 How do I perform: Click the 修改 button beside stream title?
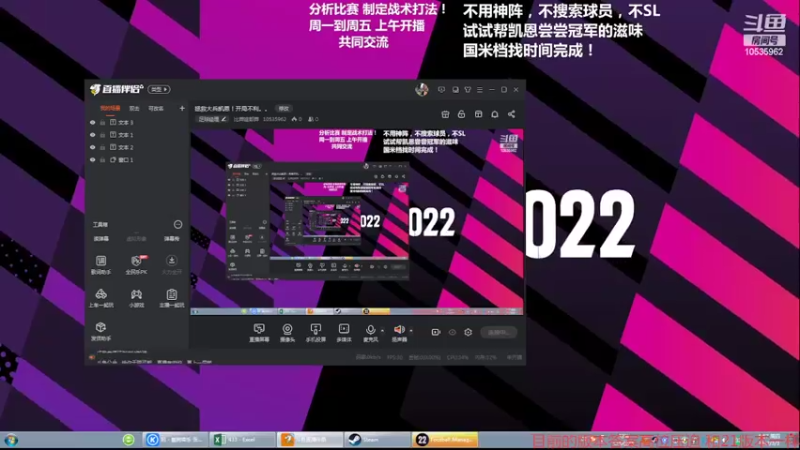(x=284, y=108)
